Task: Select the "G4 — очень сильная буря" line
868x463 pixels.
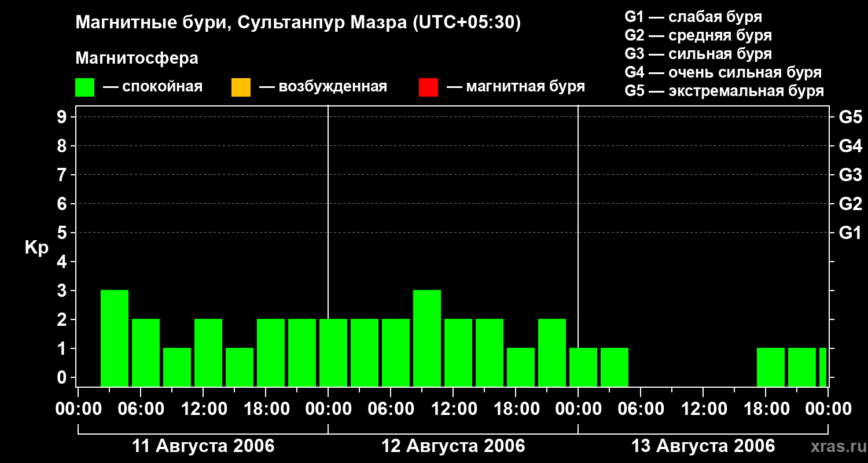Action: [723, 72]
